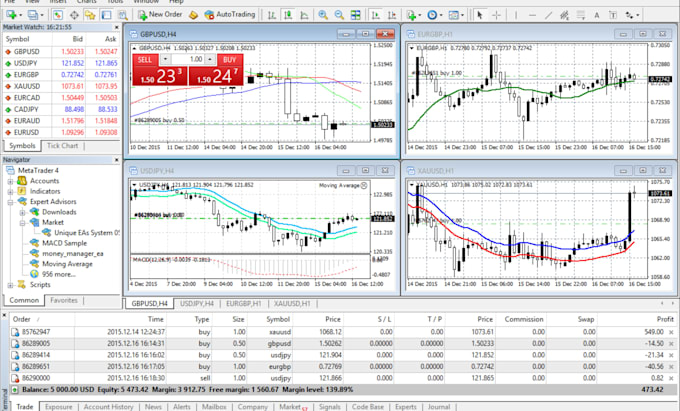
Task: Open the Profiles dropdown arrow
Action: pos(42,15)
